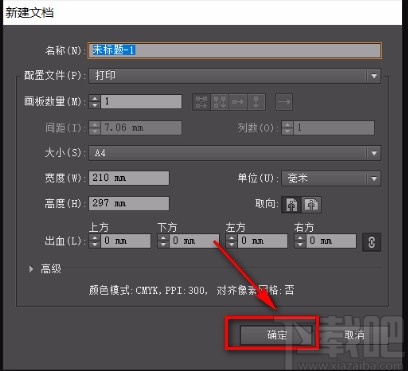Select the grid by row artboard layout icon
408x371 pixels.
pyautogui.click(x=201, y=102)
